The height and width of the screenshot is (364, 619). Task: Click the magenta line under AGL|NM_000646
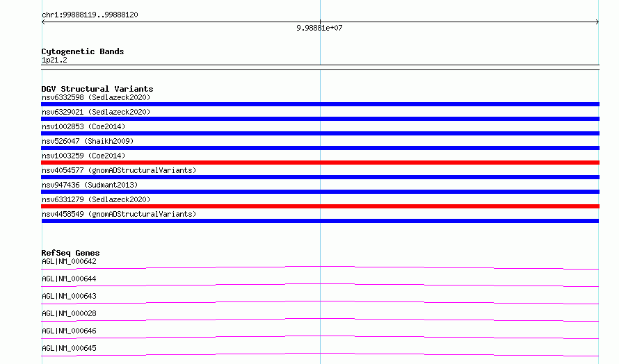tap(320, 337)
